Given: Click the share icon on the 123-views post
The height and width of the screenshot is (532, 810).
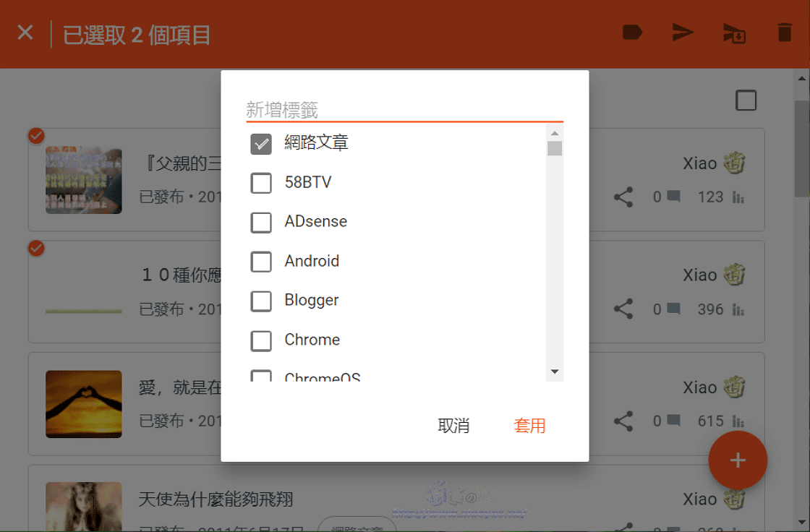Looking at the screenshot, I should [x=623, y=197].
